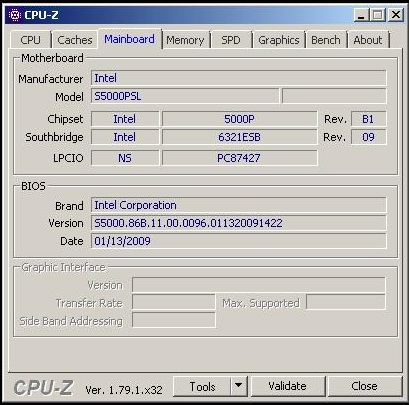Click the BIOS brand Intel Corporation
Image resolution: width=409 pixels, height=405 pixels.
tap(238, 205)
